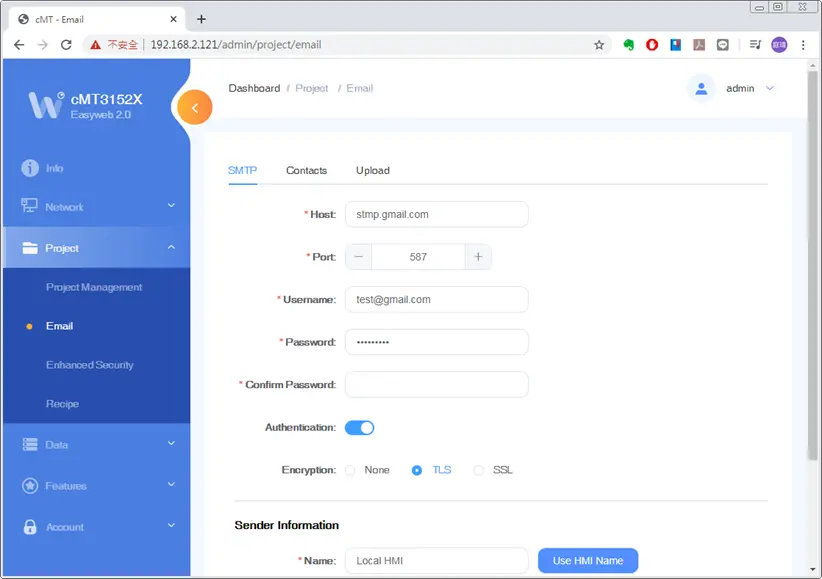Go to Dashboard breadcrumb link

254,88
